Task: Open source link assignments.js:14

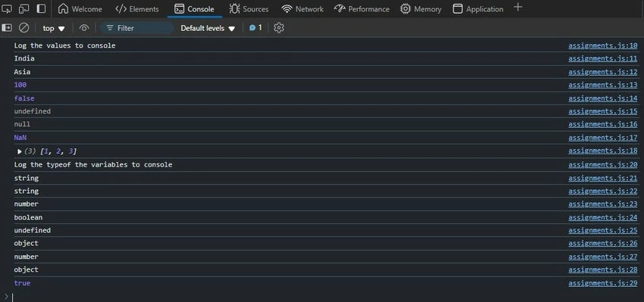Action: coord(602,98)
